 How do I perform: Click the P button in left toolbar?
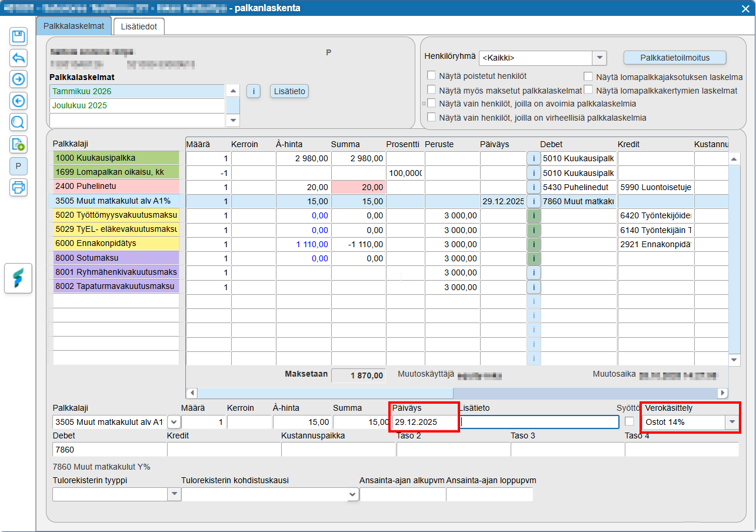coord(18,166)
